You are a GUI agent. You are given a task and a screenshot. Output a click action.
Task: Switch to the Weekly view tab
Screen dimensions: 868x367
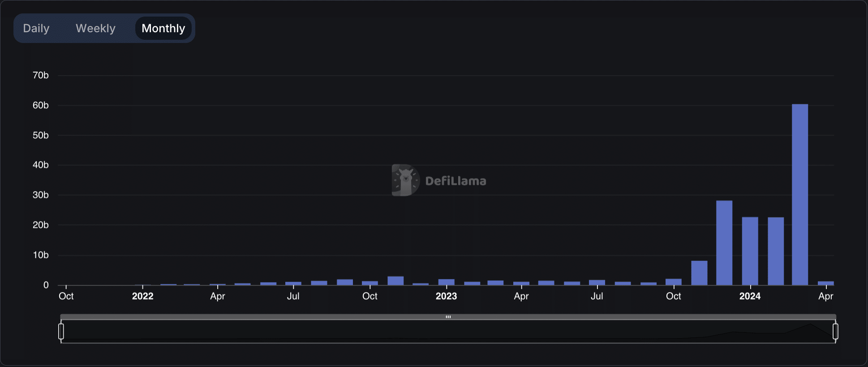(95, 28)
